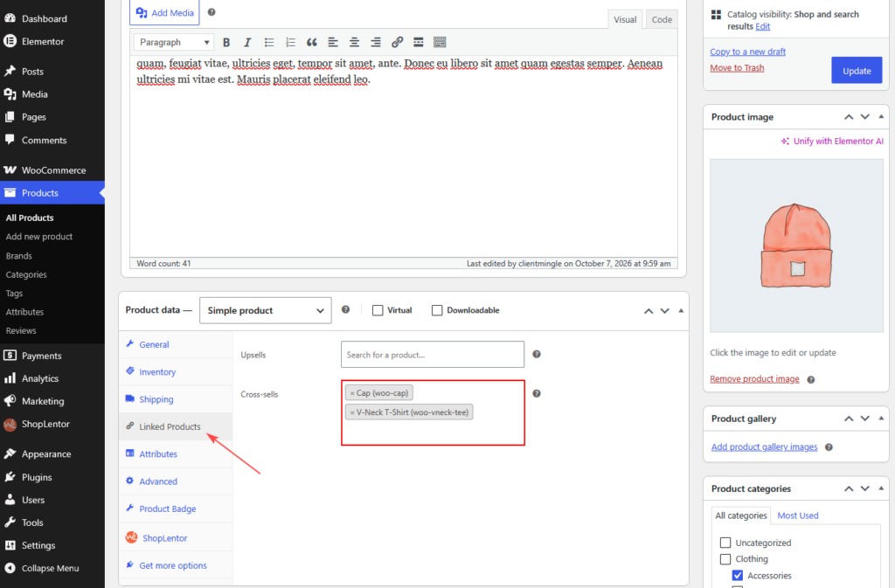895x588 pixels.
Task: Collapse the Product image panel
Action: tap(881, 117)
